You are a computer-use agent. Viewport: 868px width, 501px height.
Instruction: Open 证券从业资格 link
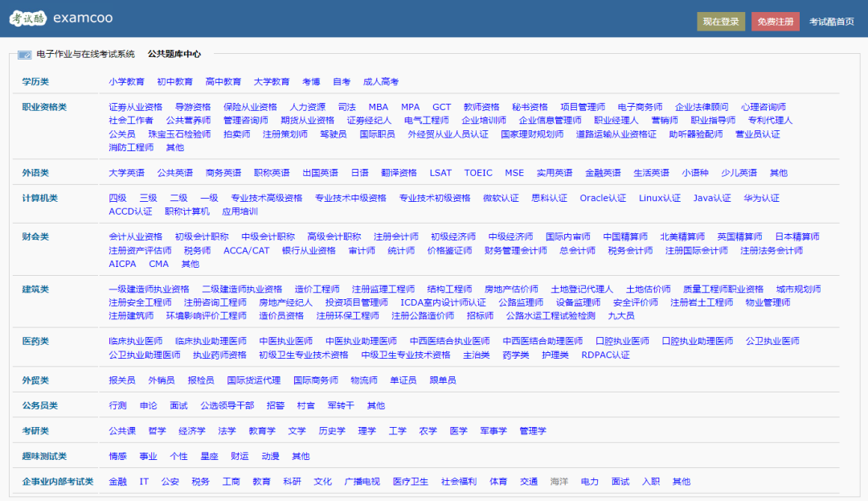tap(136, 107)
